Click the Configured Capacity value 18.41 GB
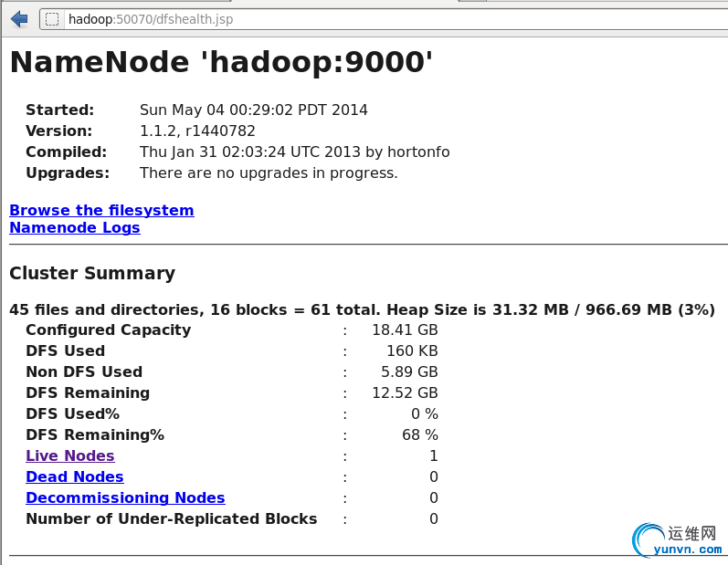Viewport: 728px width, 565px height. pyautogui.click(x=405, y=330)
